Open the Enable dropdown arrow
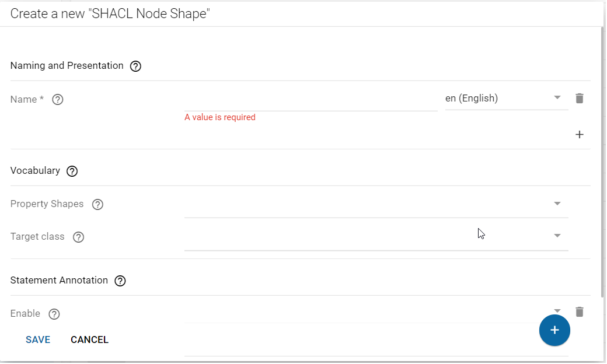Viewport: 607px width, 364px height. click(x=557, y=311)
